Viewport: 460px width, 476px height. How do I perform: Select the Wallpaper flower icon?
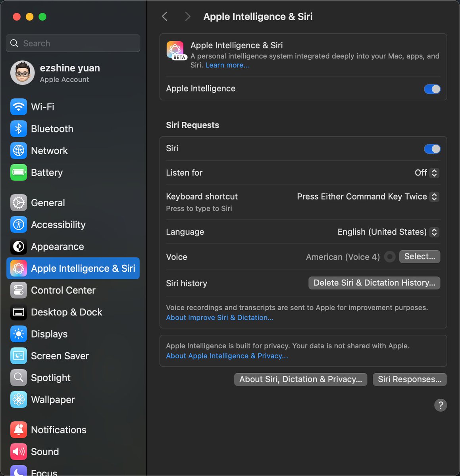(x=19, y=399)
